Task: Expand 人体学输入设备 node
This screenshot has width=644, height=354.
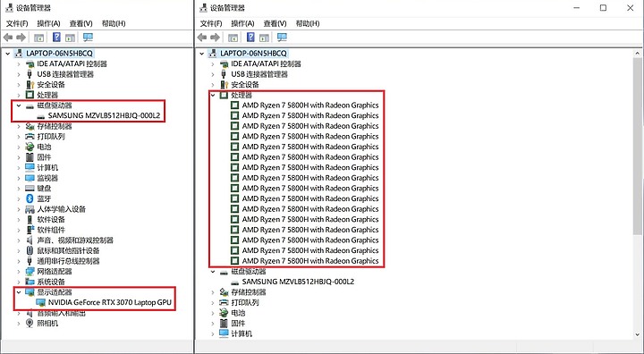Action: tap(19, 209)
